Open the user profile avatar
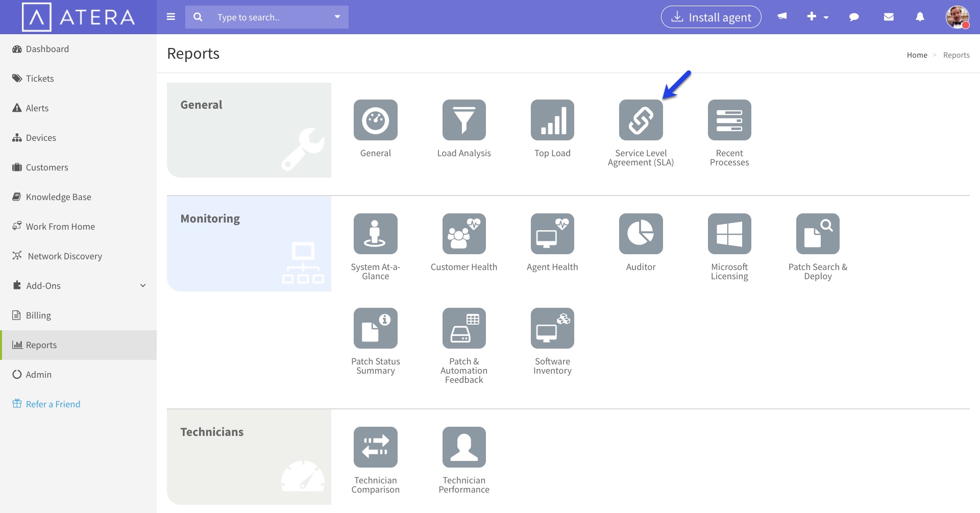980x513 pixels. 958,17
